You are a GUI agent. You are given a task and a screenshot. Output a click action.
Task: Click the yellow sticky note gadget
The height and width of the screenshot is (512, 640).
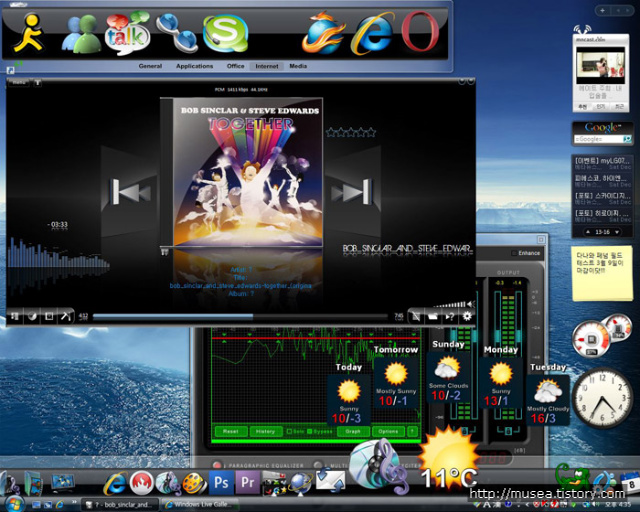click(x=601, y=273)
